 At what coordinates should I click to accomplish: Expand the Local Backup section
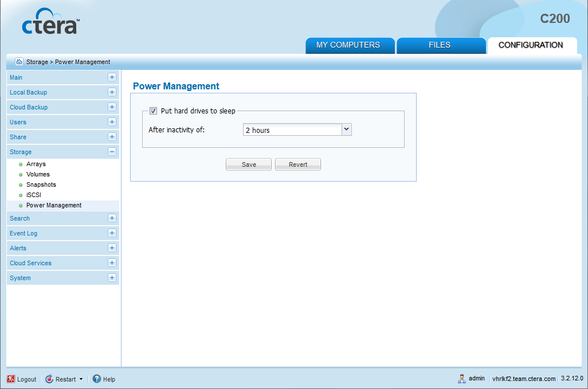[112, 92]
